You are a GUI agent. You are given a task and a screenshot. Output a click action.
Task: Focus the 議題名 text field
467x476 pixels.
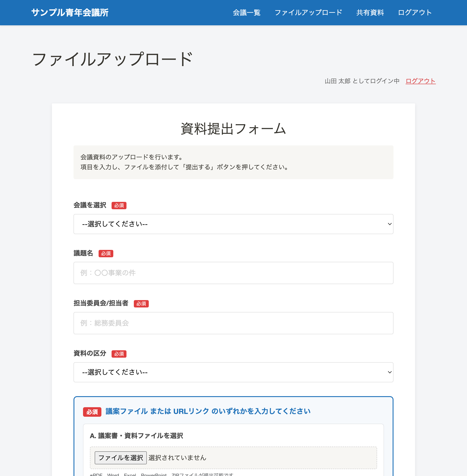tap(233, 273)
